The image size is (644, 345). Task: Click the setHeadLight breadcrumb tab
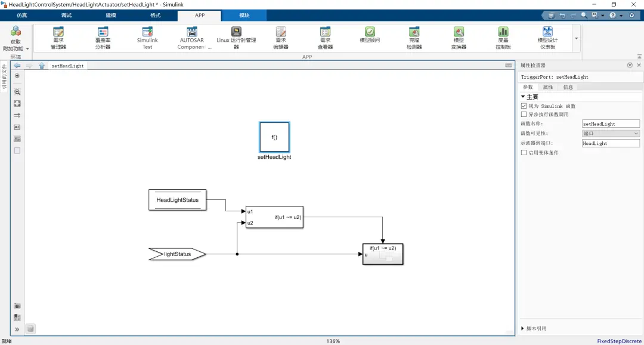tap(67, 66)
